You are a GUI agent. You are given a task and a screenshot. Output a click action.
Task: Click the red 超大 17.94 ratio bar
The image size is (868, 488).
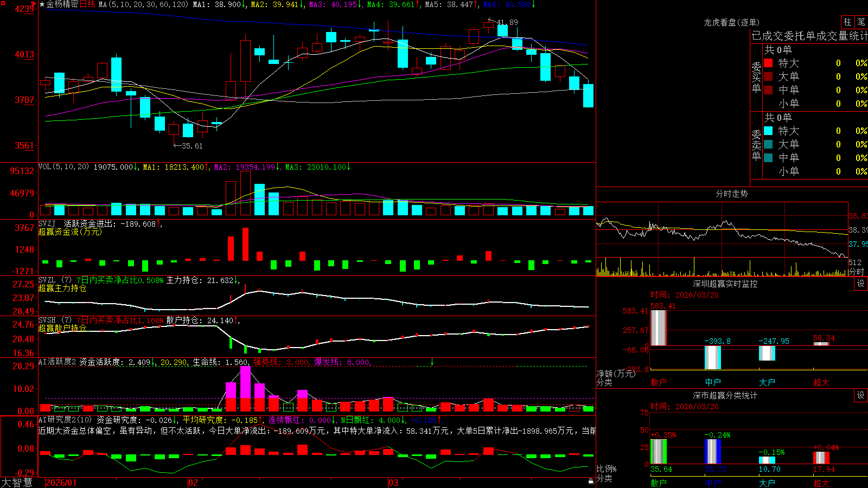click(x=821, y=458)
